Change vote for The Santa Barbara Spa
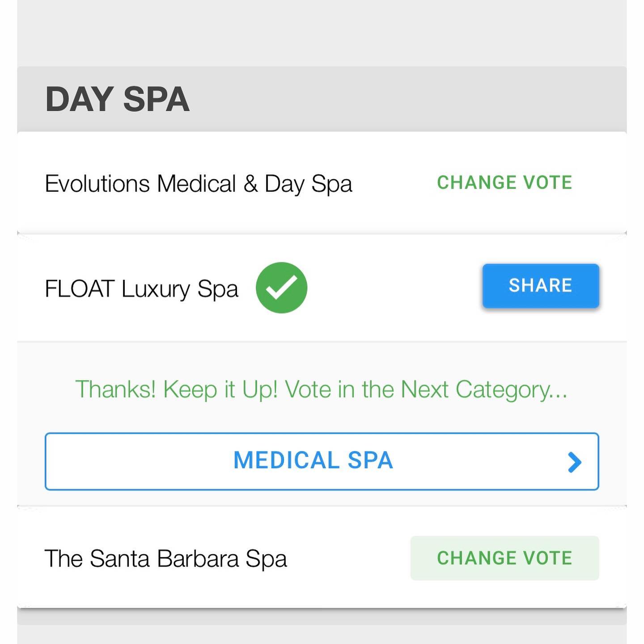 coord(504,558)
